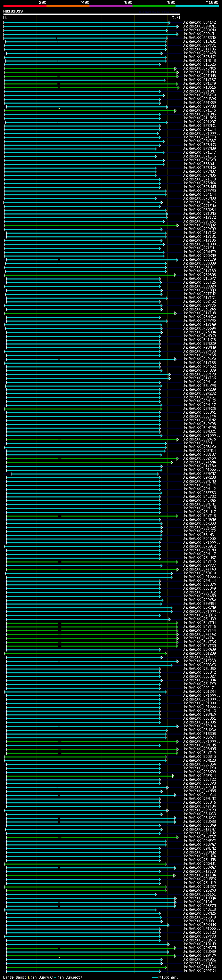Select hit label UniRef100_B8BQ02
This screenshot has height=980, width=222.
tap(199, 225)
